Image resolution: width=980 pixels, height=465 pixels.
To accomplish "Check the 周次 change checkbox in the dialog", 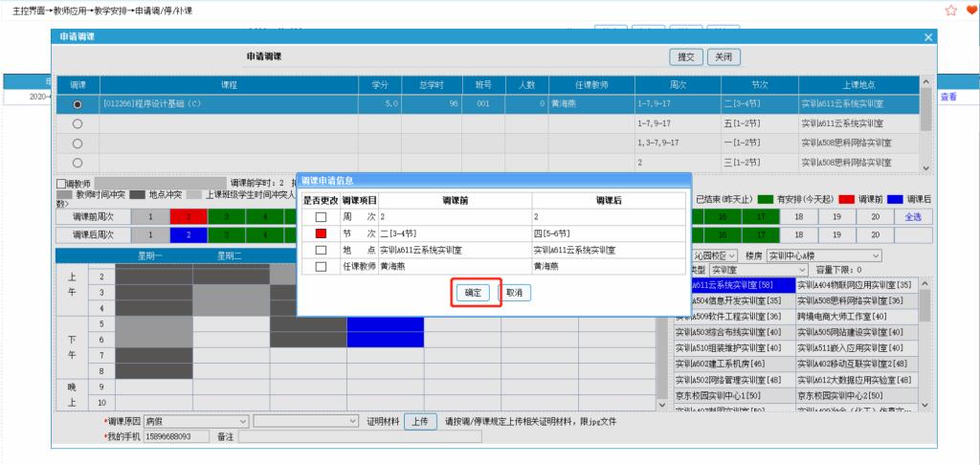I will (322, 217).
